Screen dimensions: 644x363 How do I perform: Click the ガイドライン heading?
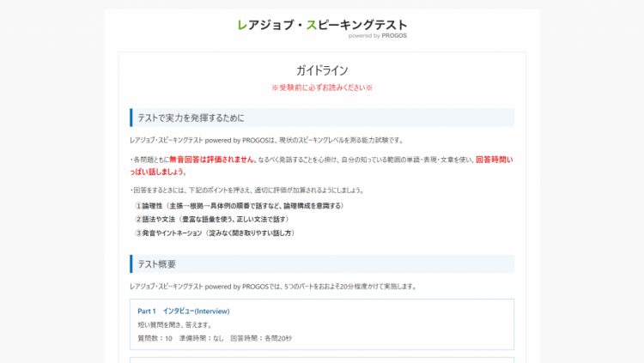(x=322, y=70)
